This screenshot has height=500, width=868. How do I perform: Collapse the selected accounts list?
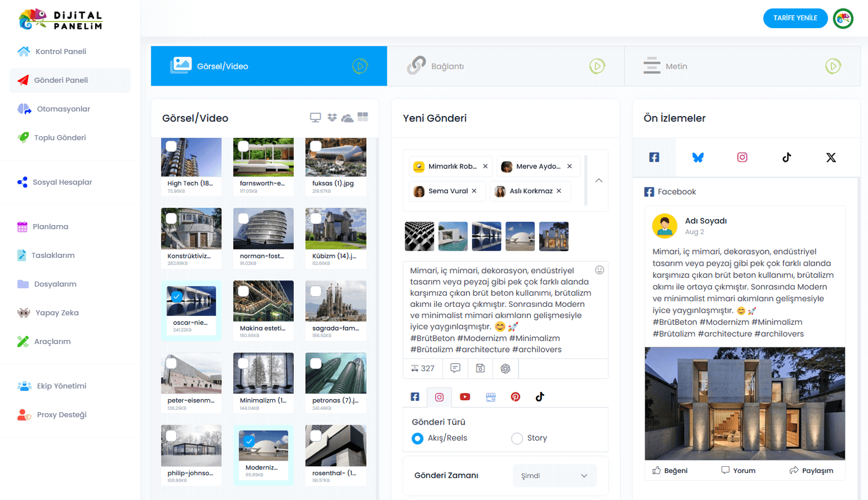[599, 181]
